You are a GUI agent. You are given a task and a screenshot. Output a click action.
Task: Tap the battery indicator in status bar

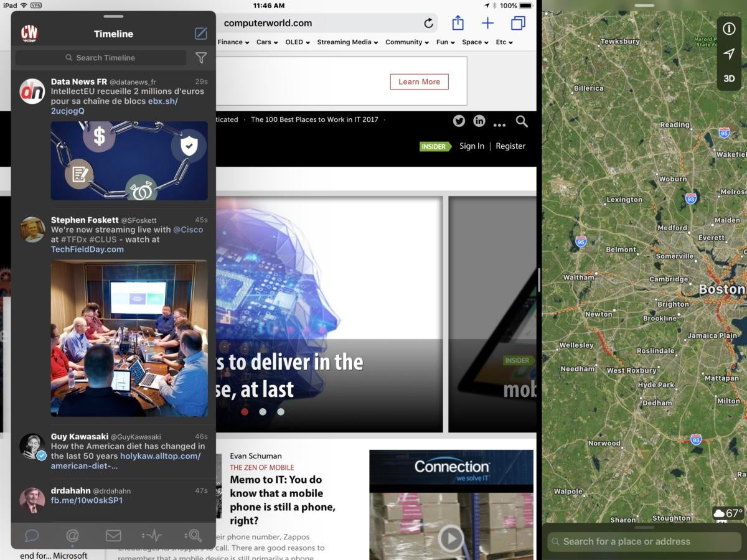(x=527, y=6)
